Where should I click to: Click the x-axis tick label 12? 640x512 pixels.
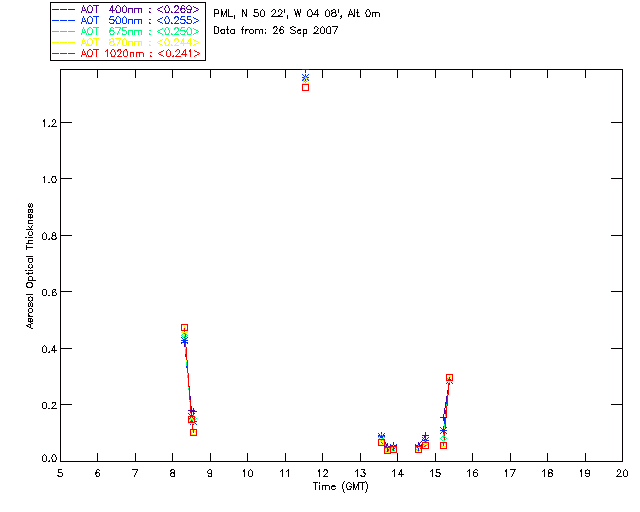[322, 473]
